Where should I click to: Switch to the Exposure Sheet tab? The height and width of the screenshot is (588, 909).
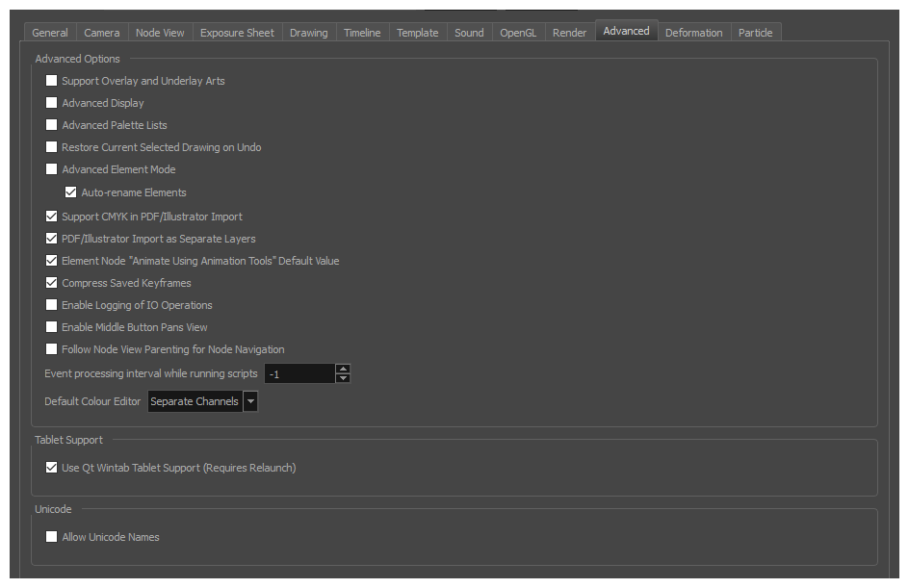[237, 32]
